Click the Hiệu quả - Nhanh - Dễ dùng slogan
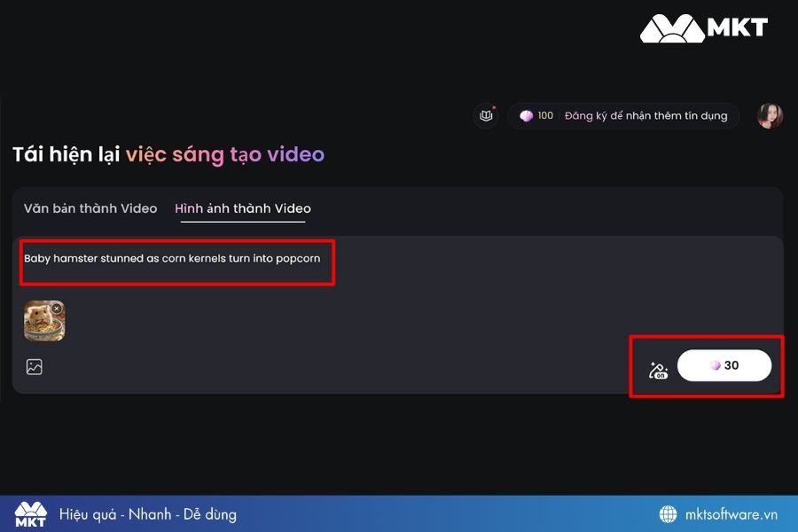 tap(148, 514)
